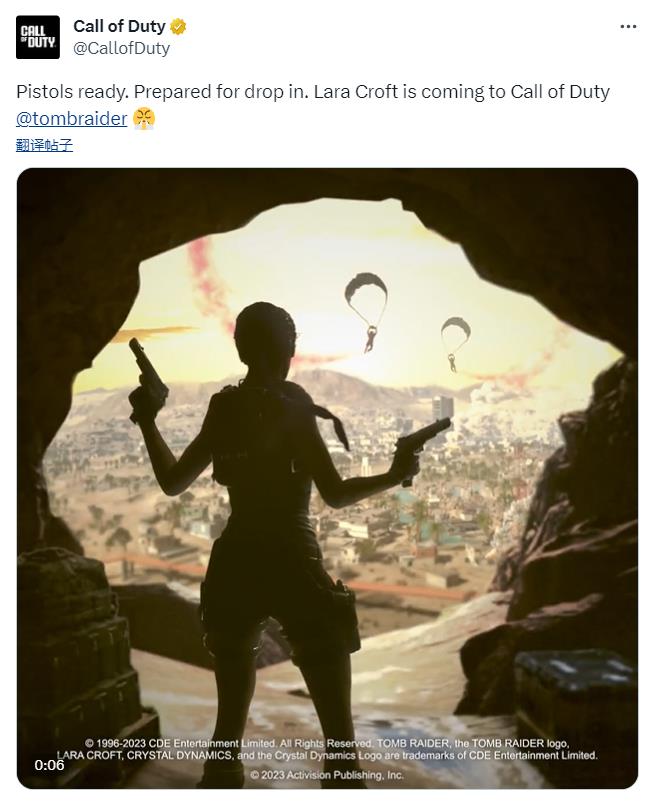Click Lara Croft's silhouette in the video
652x804 pixels.
[x=272, y=500]
